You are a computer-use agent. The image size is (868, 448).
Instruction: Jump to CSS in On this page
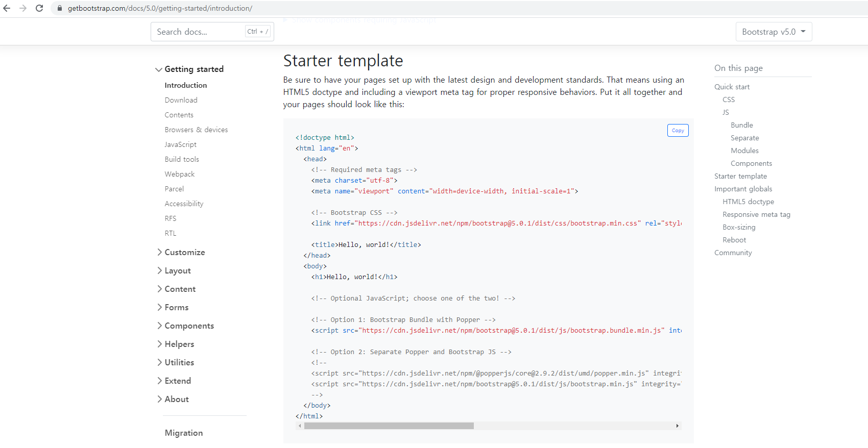coord(729,99)
